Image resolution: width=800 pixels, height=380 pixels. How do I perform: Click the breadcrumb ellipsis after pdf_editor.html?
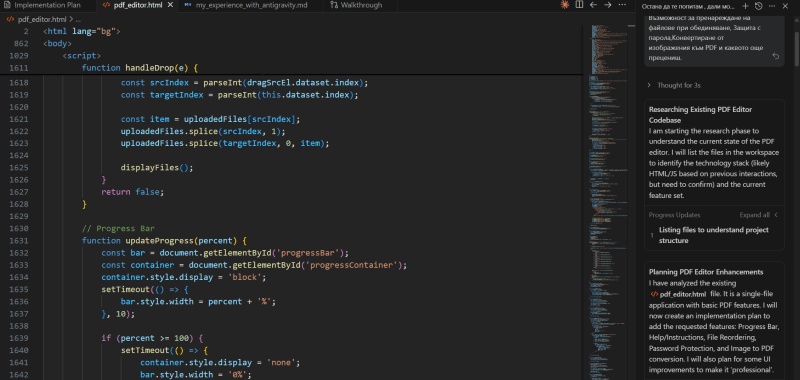78,19
